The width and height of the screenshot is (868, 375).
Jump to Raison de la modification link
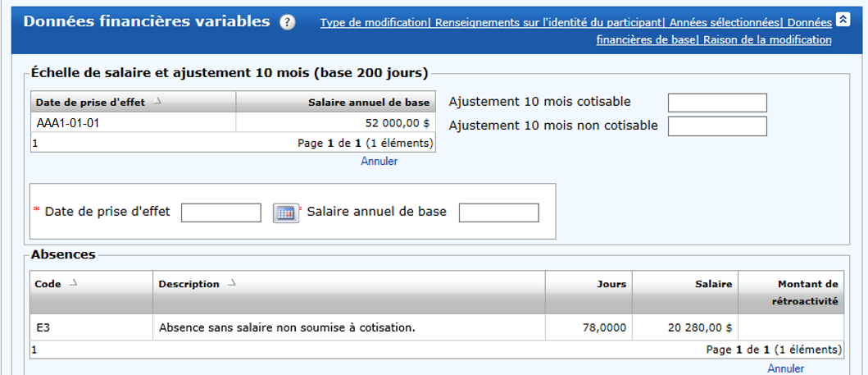[768, 40]
